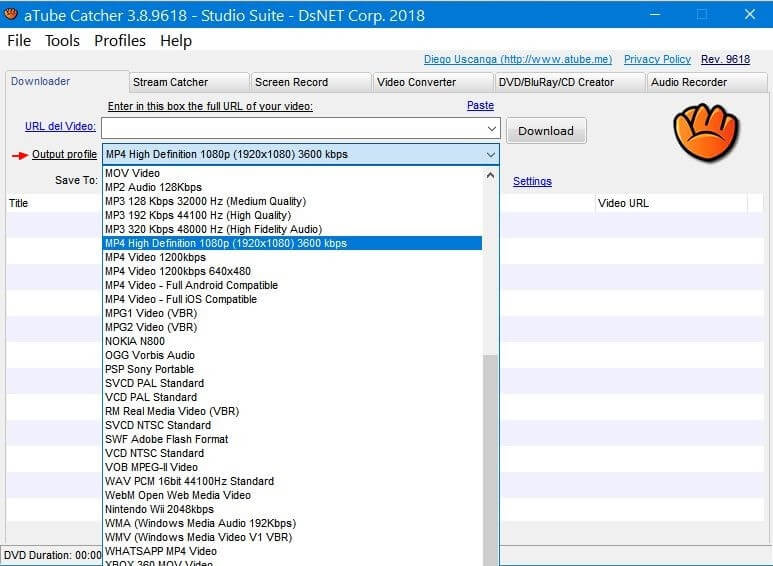Open the Profiles menu
The image size is (773, 566).
point(120,40)
